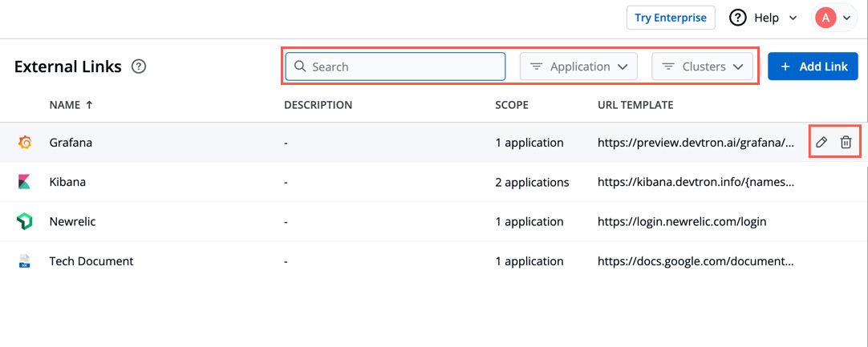
Task: Expand the Clusters filter dropdown
Action: point(703,67)
